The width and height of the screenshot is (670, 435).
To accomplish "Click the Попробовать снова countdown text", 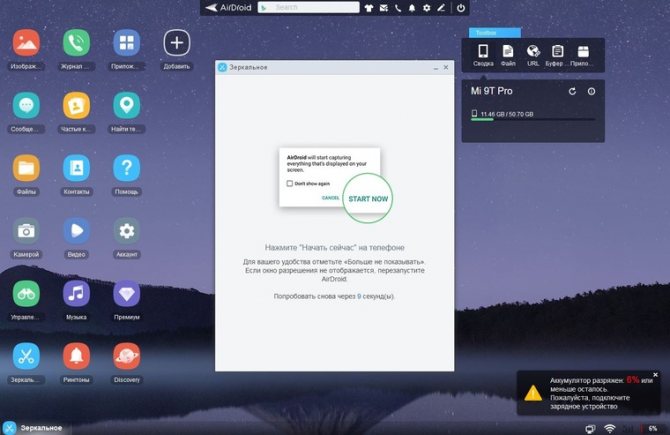I will pyautogui.click(x=334, y=296).
